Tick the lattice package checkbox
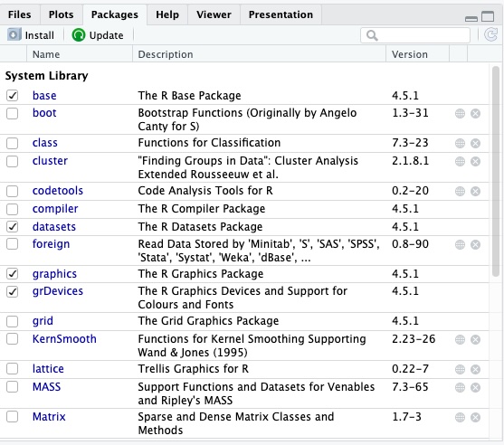Image resolution: width=504 pixels, height=445 pixels. point(12,368)
